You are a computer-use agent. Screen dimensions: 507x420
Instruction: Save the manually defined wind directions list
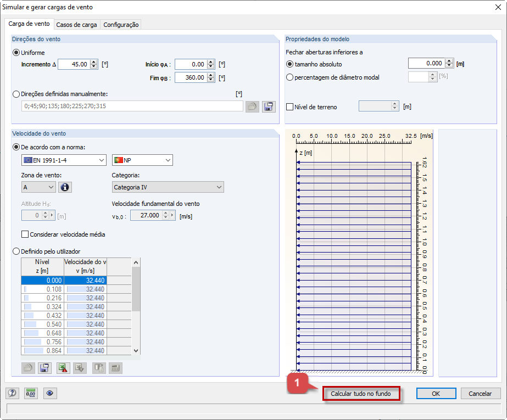pyautogui.click(x=269, y=106)
